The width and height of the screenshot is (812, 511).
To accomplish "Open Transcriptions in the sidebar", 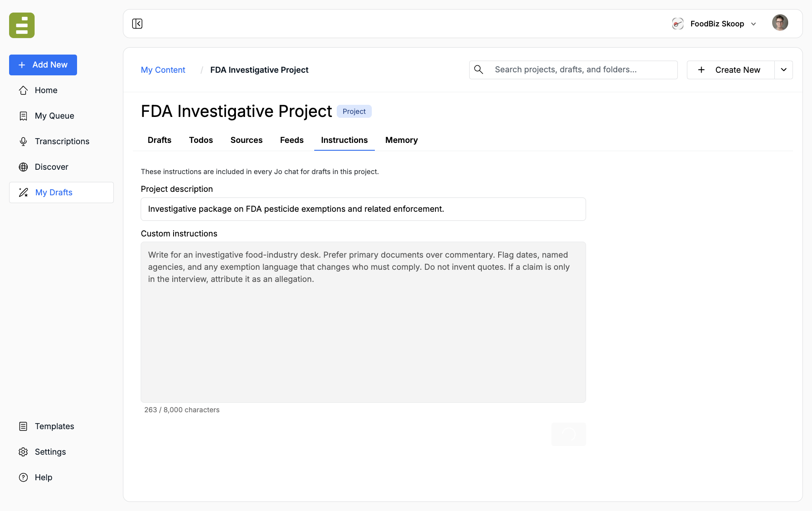I will click(61, 141).
